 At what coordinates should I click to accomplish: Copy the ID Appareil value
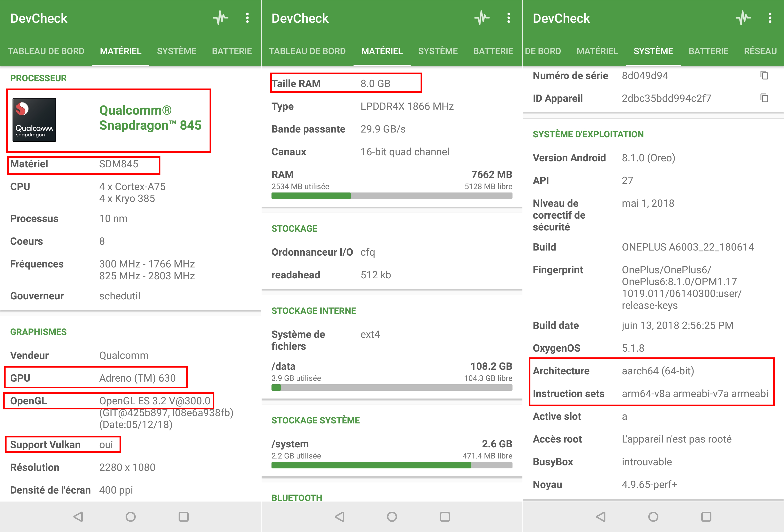point(764,98)
